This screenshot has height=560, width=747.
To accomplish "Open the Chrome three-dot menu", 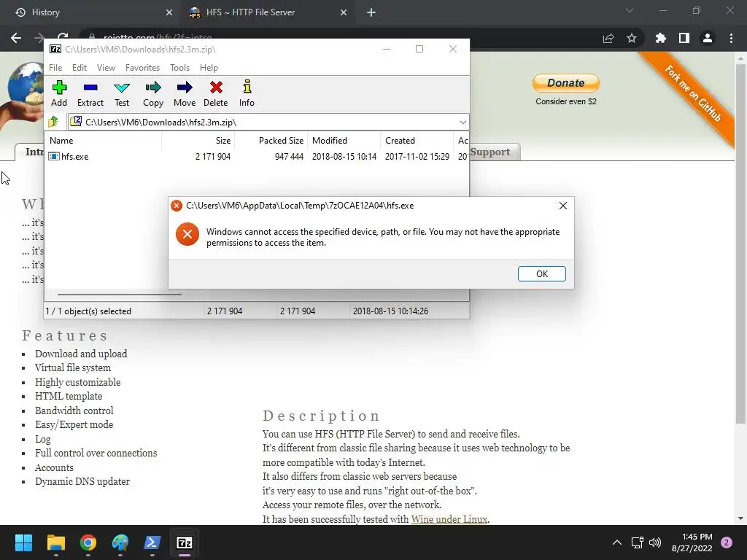I will click(731, 38).
